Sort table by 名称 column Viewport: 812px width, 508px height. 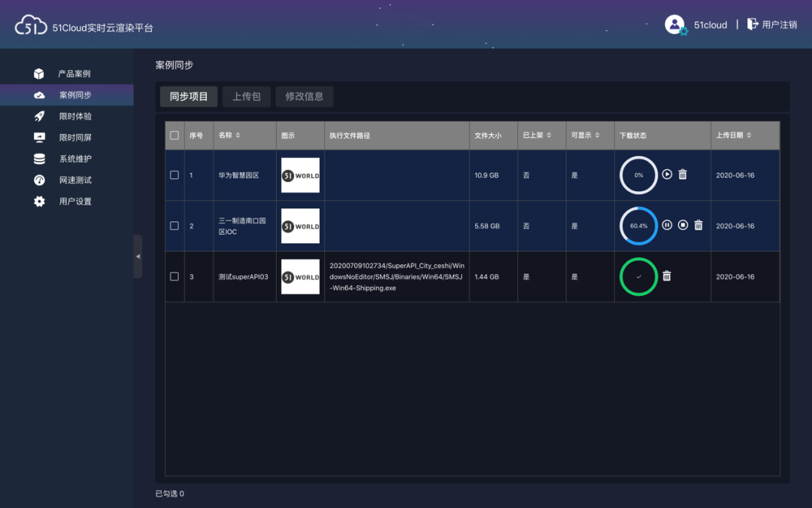(229, 135)
